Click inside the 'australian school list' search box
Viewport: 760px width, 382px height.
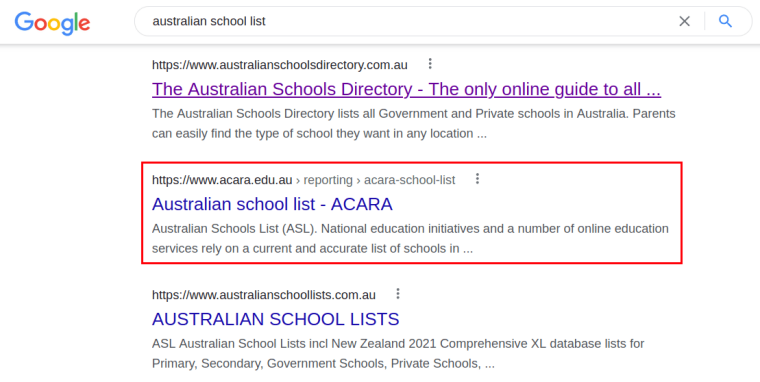tap(412, 21)
